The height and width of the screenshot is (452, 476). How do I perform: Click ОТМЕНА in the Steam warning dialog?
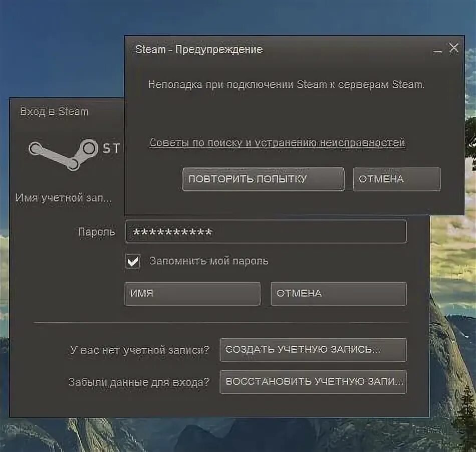396,179
